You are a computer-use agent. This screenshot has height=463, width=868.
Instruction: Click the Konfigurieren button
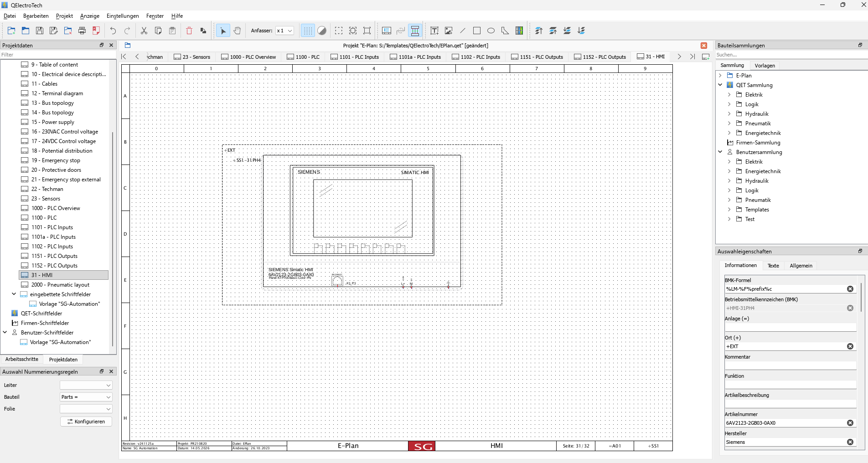coord(86,422)
